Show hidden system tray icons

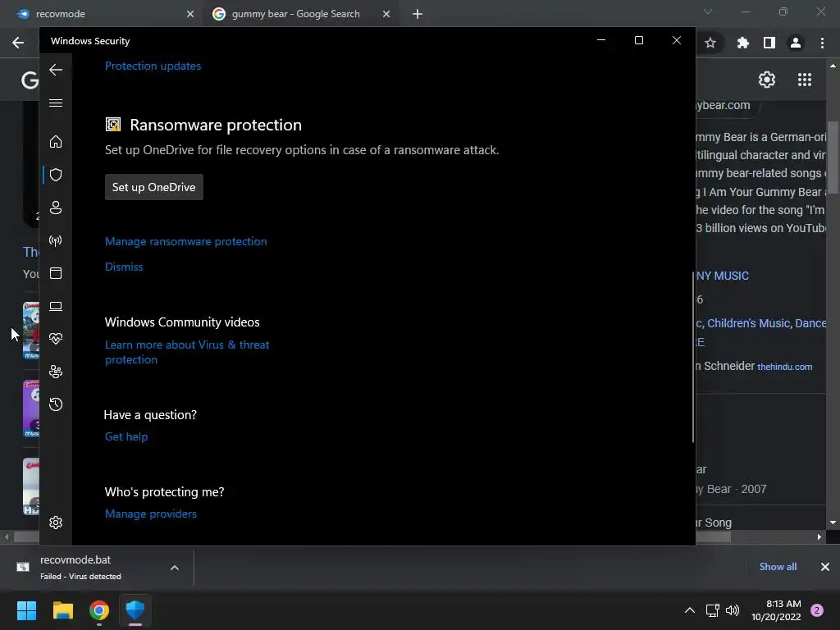[690, 610]
